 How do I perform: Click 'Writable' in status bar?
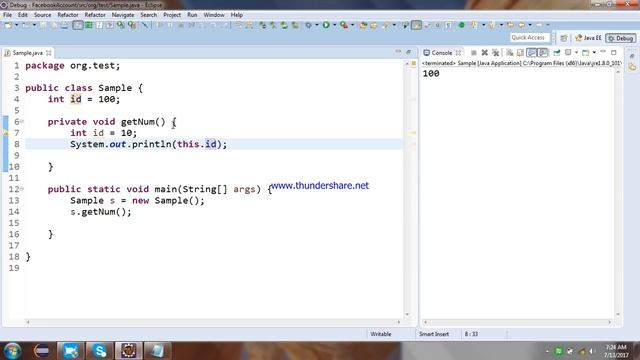click(381, 334)
